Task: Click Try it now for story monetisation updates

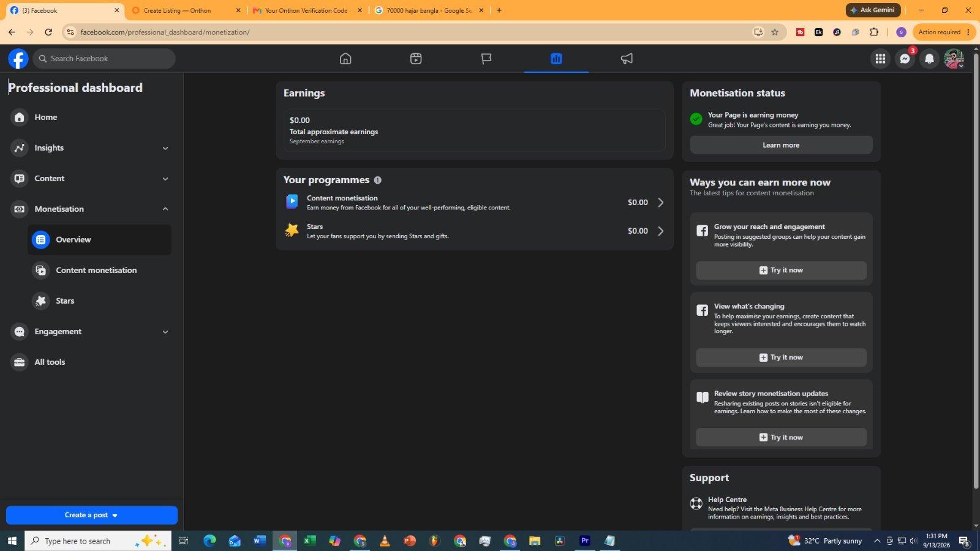Action: (781, 437)
